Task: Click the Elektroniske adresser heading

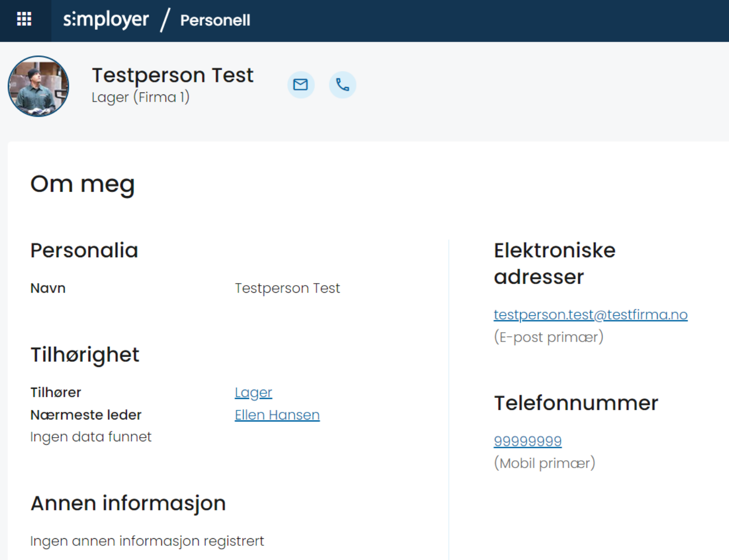Action: (555, 263)
